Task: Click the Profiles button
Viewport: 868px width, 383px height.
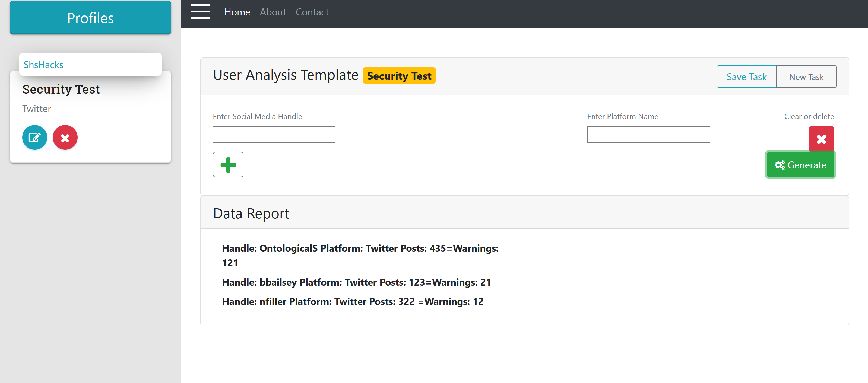Action: [90, 18]
